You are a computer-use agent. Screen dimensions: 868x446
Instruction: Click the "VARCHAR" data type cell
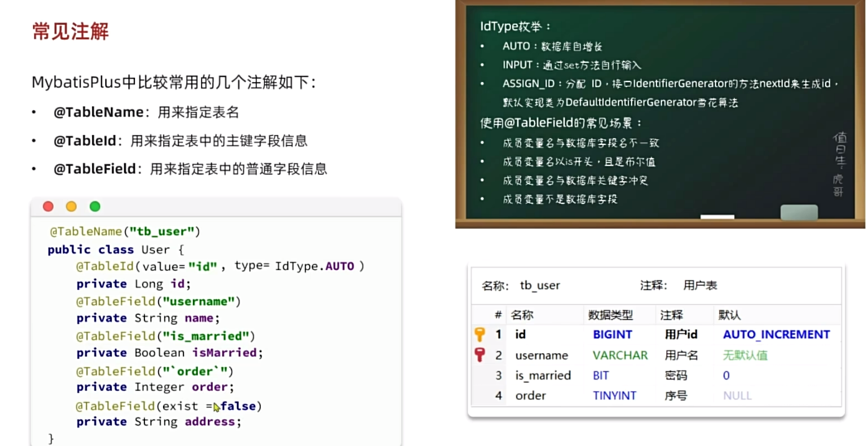tap(620, 355)
